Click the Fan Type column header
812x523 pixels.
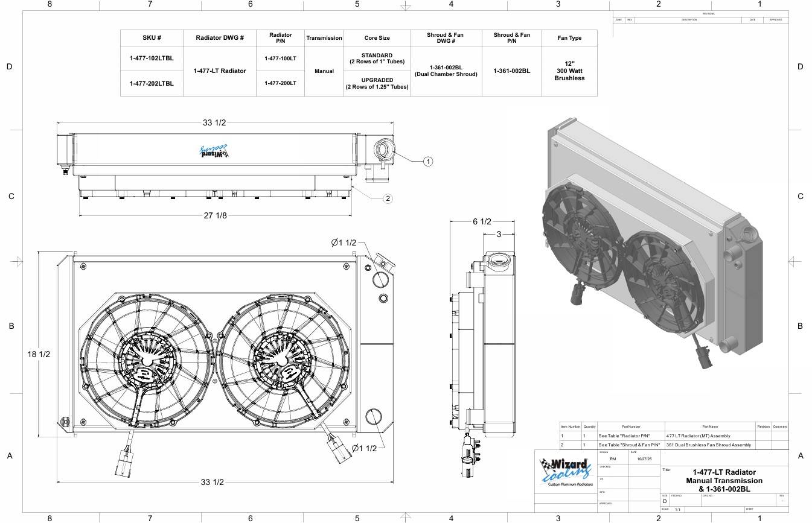point(569,37)
